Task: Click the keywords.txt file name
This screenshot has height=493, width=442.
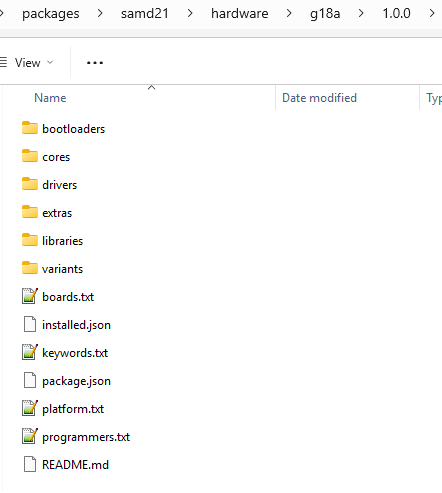Action: [75, 353]
